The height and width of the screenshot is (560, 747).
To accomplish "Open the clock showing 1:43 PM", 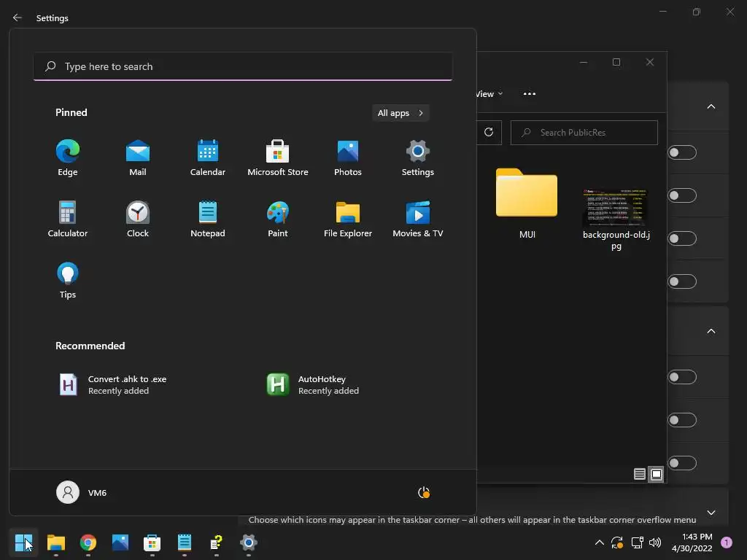I will click(x=692, y=542).
